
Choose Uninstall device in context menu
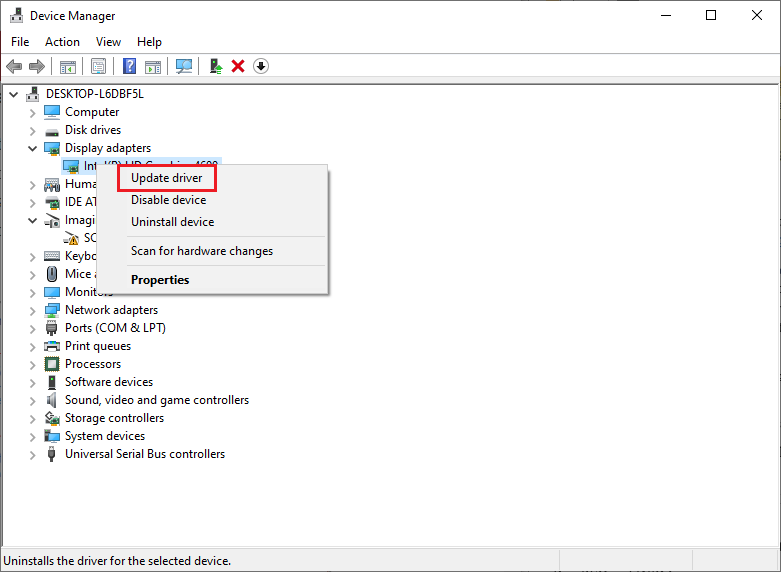point(172,222)
